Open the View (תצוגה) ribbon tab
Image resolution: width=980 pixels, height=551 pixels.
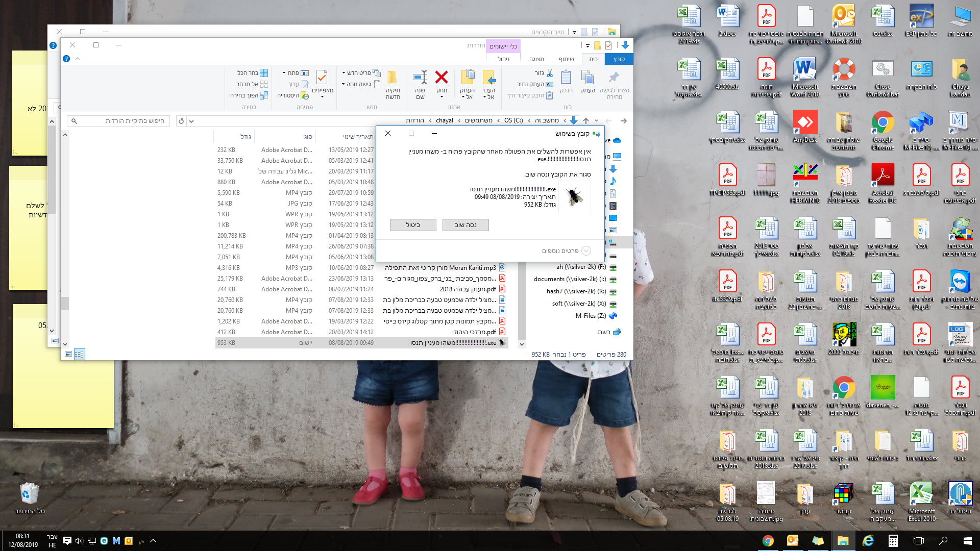pos(536,59)
